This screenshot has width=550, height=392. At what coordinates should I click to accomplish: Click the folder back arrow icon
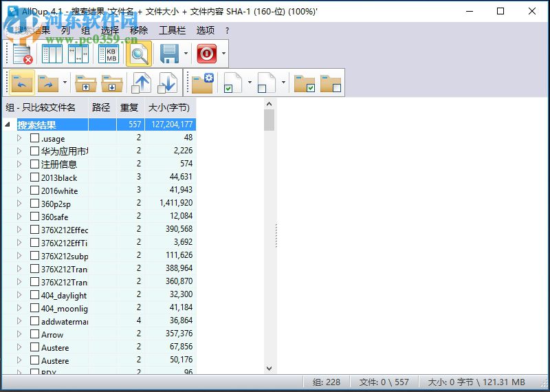pos(22,83)
